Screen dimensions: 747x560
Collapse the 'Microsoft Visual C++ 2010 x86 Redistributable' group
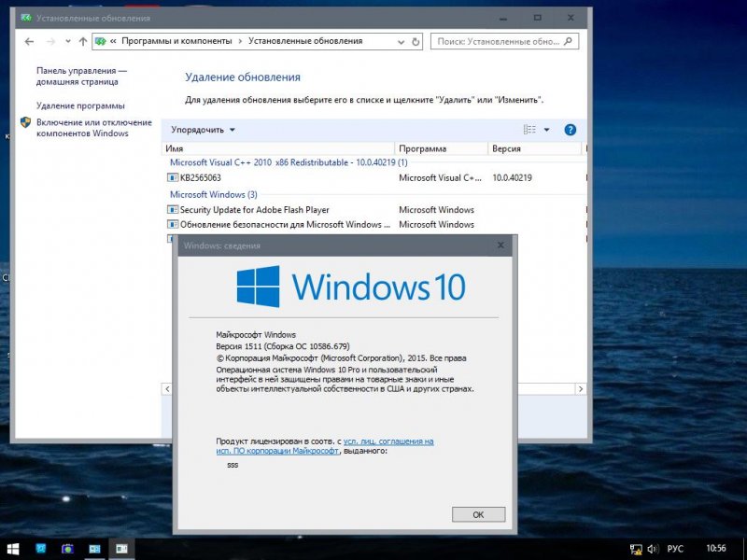289,162
